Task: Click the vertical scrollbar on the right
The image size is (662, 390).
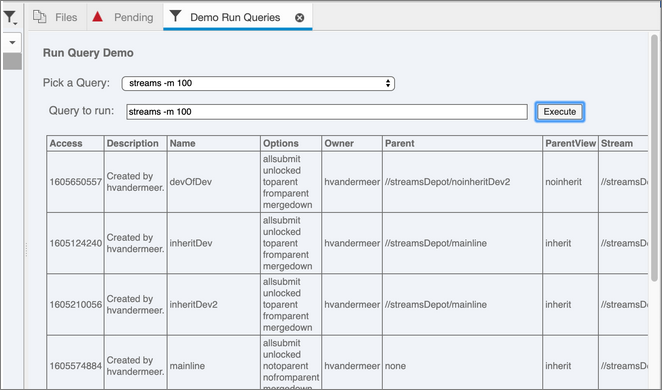Action: pyautogui.click(x=654, y=158)
